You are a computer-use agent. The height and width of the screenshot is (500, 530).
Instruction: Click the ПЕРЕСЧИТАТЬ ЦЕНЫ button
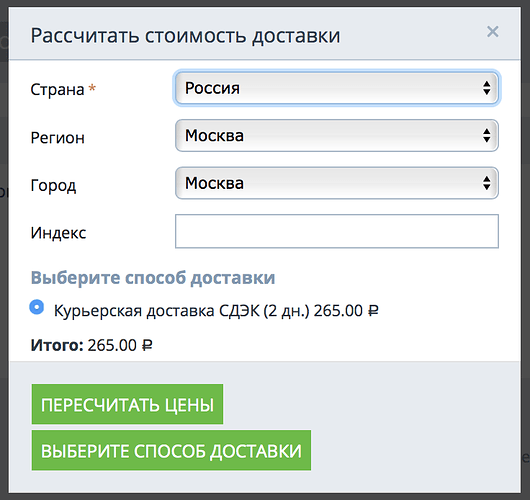[x=127, y=404]
